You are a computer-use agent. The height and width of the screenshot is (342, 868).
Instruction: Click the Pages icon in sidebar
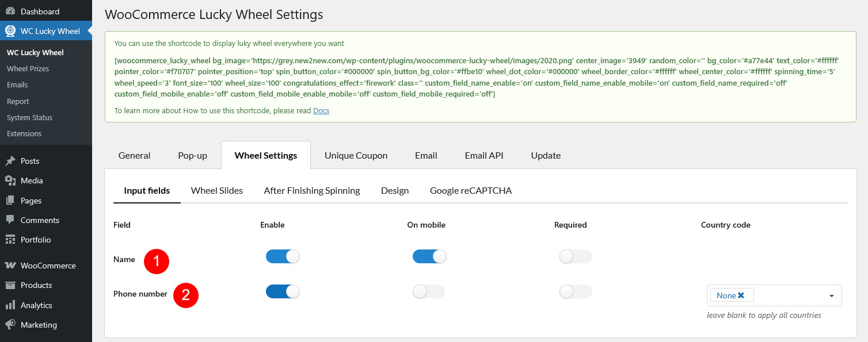point(10,201)
